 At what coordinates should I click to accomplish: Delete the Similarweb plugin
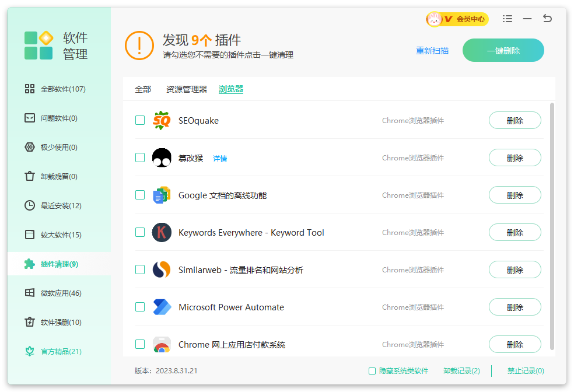click(514, 269)
